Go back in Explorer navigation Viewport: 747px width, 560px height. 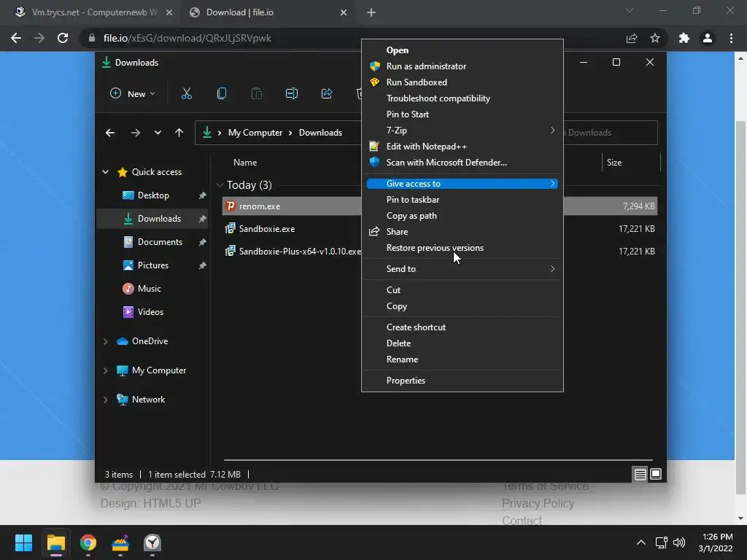(110, 133)
